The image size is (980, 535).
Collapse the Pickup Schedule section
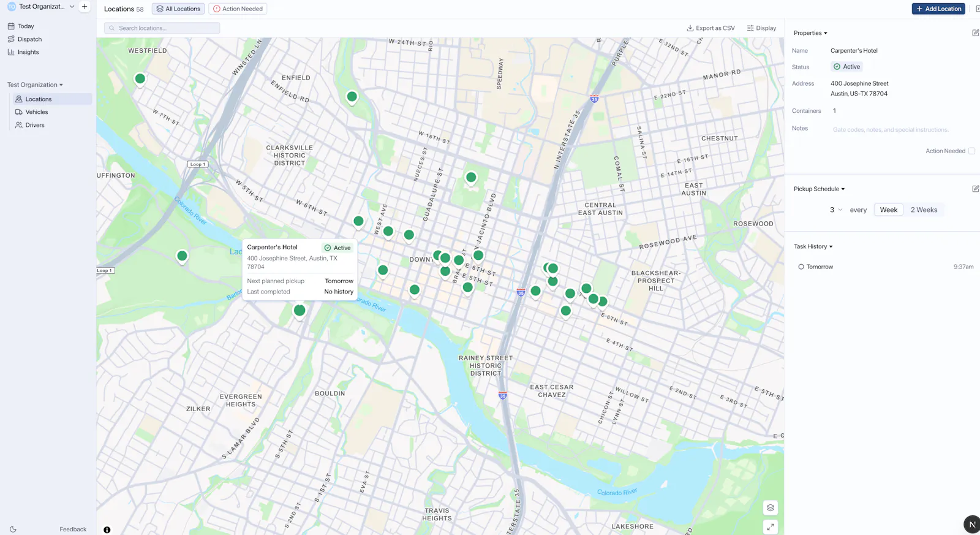(819, 189)
